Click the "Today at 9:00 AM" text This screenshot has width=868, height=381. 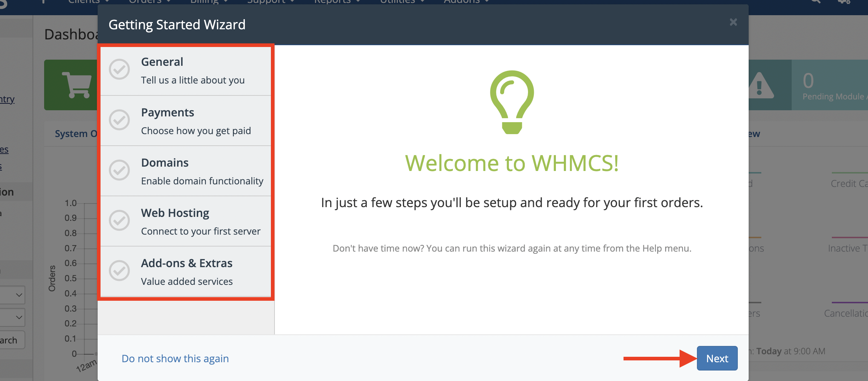791,351
